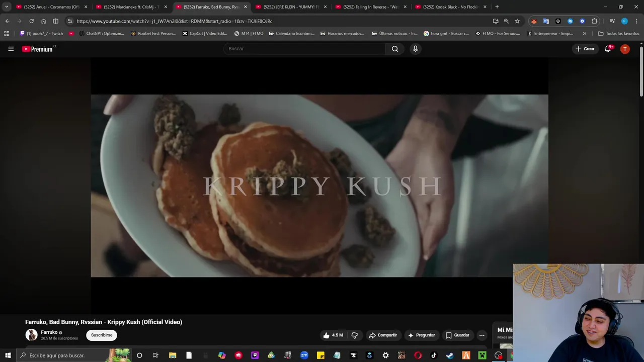Viewport: 644px width, 362px height.
Task: Open Farruko channel avatar
Action: click(32, 335)
